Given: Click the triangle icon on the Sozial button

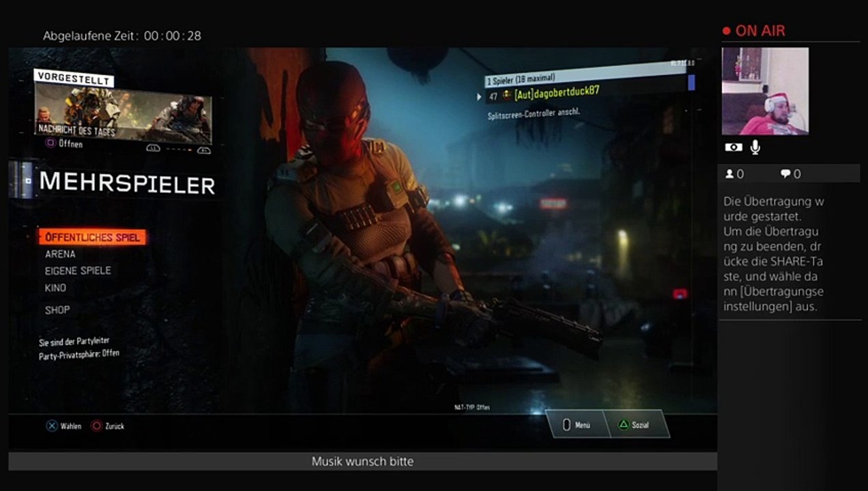Looking at the screenshot, I should tap(623, 424).
